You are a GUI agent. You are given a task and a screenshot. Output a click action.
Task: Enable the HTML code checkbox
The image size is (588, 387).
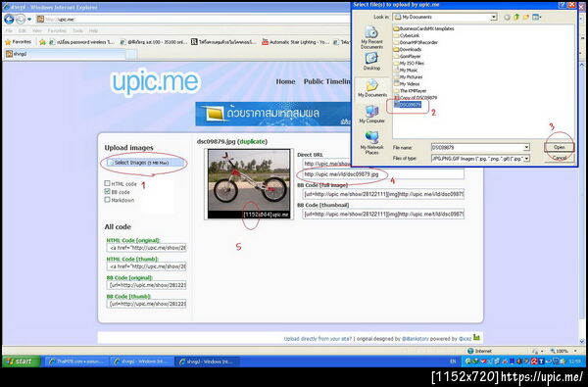click(107, 183)
